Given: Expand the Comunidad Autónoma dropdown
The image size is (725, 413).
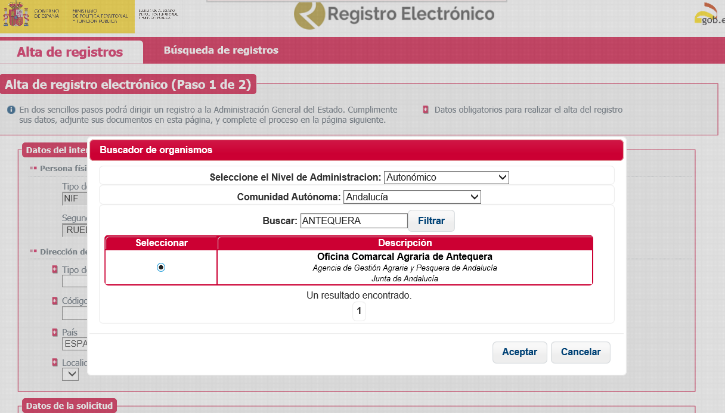Looking at the screenshot, I should pyautogui.click(x=411, y=197).
